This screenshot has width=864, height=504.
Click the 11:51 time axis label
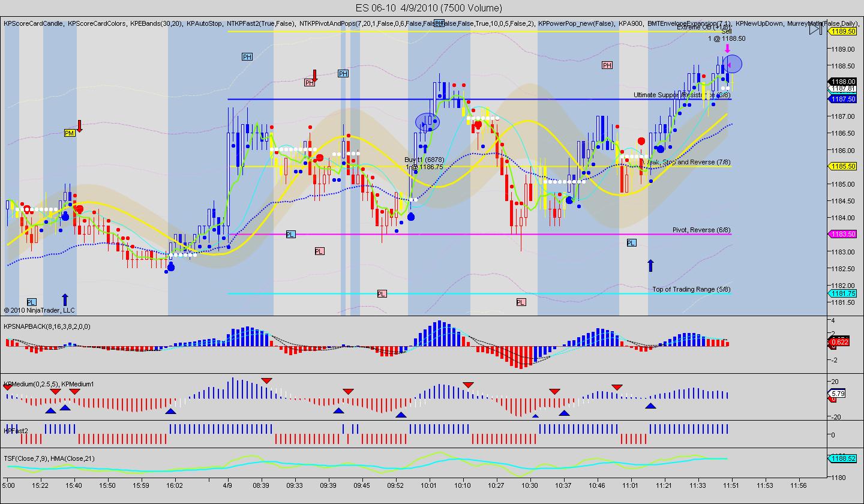(730, 485)
